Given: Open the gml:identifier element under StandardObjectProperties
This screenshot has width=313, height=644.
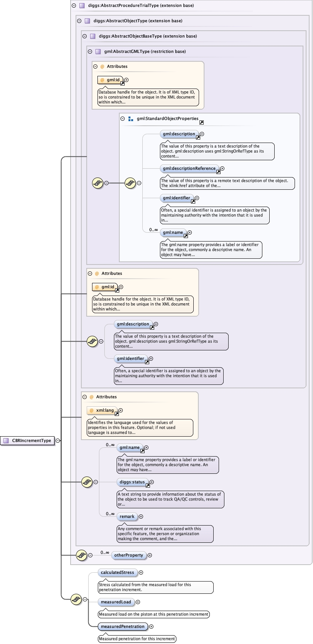Looking at the screenshot, I should pos(176,198).
